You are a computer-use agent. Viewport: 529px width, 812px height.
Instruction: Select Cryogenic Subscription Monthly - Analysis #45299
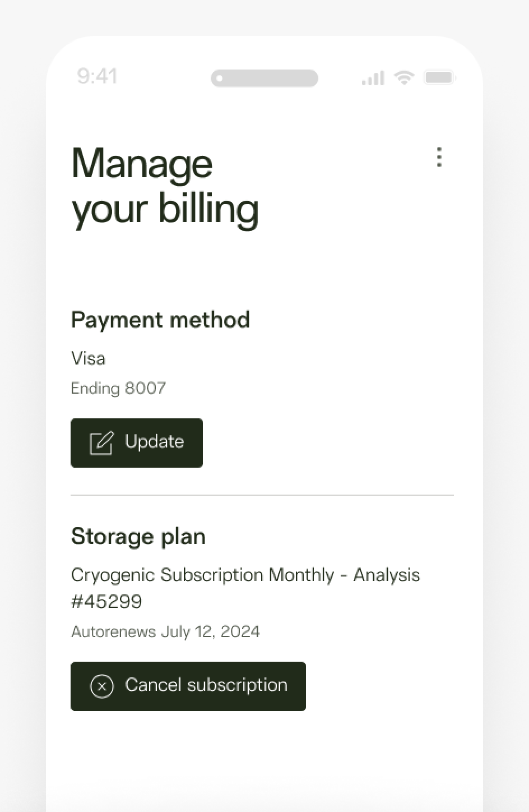point(245,588)
